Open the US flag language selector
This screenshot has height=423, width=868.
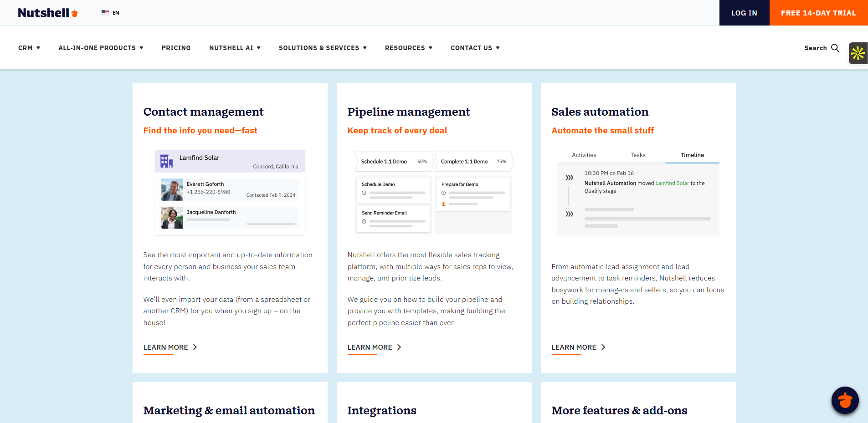click(105, 13)
